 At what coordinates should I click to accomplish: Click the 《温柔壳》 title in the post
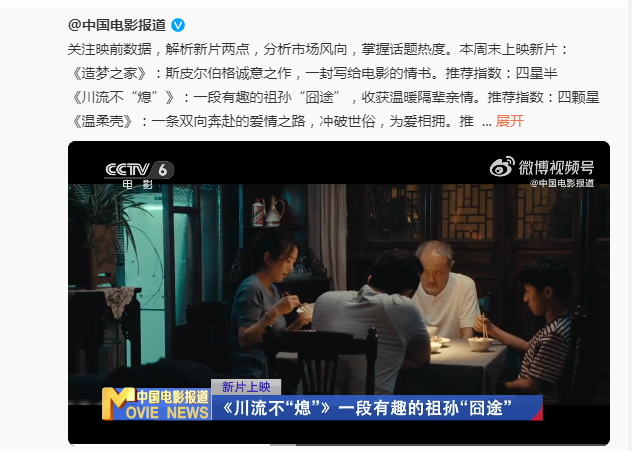pyautogui.click(x=102, y=121)
